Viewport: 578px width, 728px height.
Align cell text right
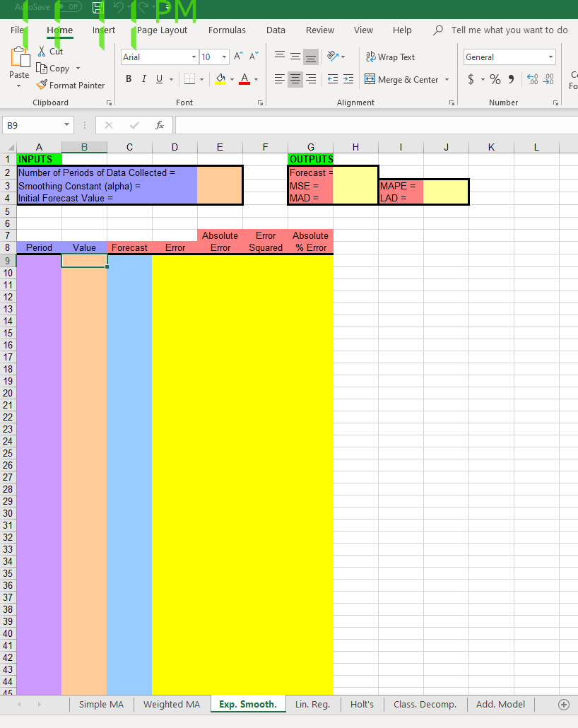(311, 79)
